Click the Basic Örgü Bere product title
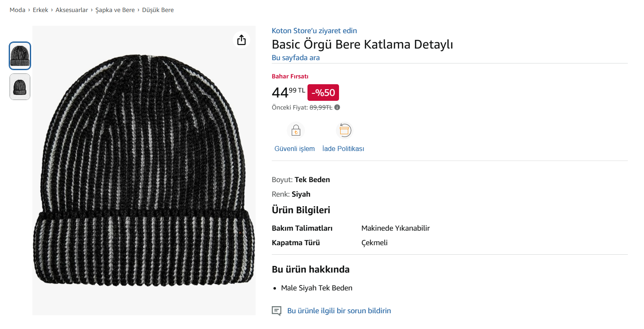The height and width of the screenshot is (329, 644). tap(362, 44)
